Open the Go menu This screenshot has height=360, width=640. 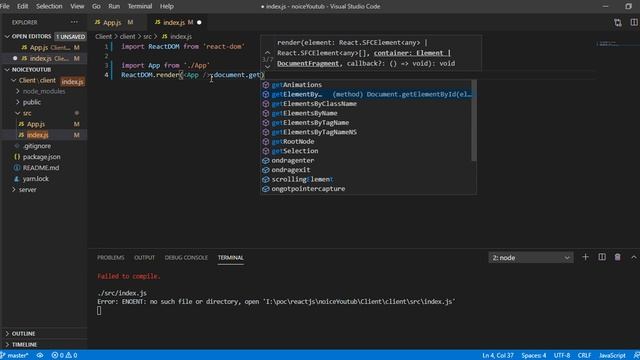coord(96,6)
